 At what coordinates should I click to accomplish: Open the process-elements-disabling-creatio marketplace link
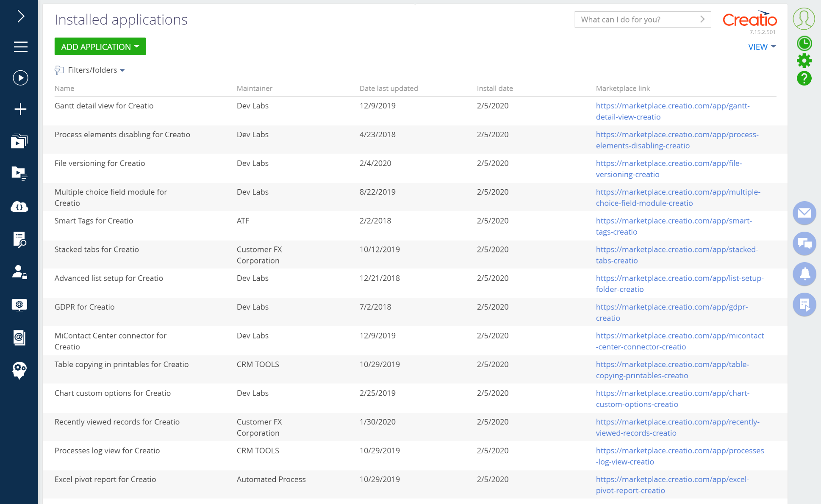pyautogui.click(x=677, y=140)
